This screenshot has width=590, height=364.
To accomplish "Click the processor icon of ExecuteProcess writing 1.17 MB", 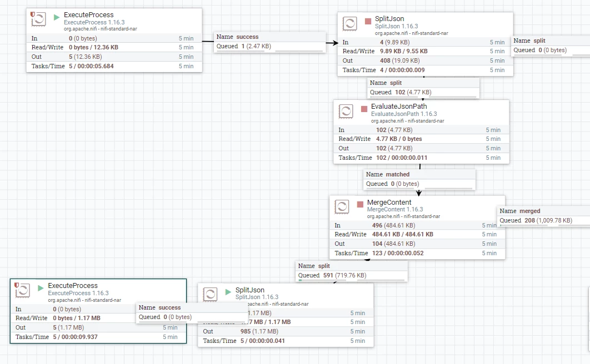I will pos(22,290).
